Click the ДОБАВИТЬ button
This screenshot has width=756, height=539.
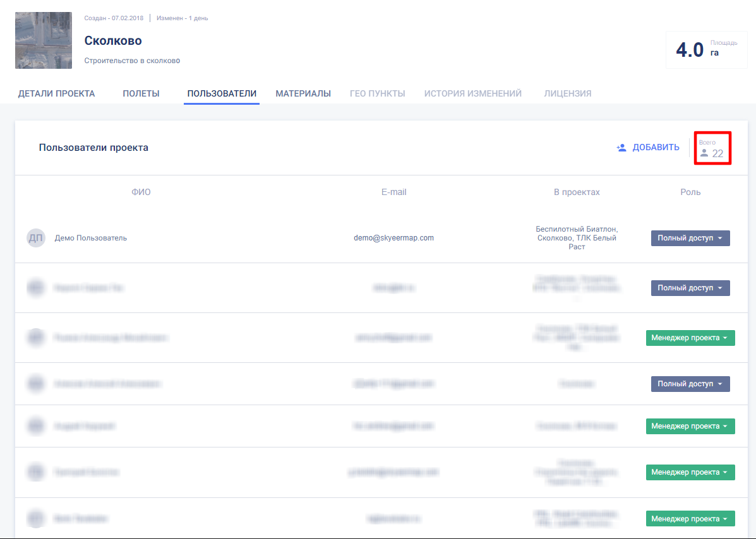648,148
